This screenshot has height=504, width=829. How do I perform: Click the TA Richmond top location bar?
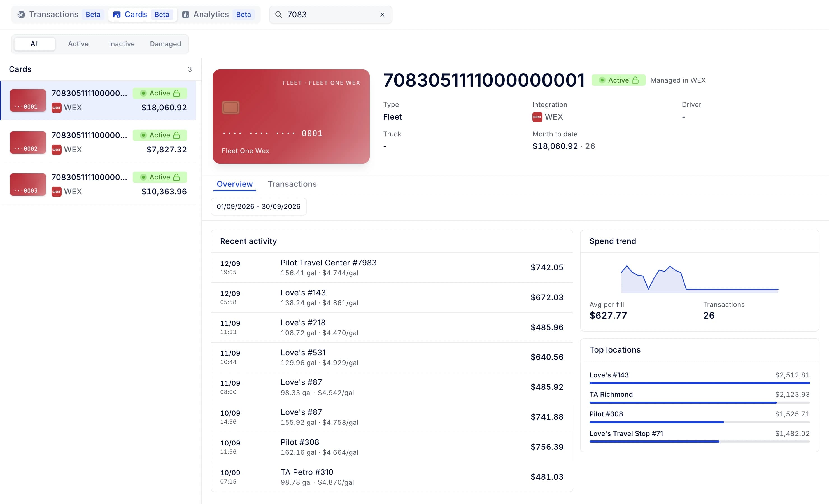(x=700, y=402)
